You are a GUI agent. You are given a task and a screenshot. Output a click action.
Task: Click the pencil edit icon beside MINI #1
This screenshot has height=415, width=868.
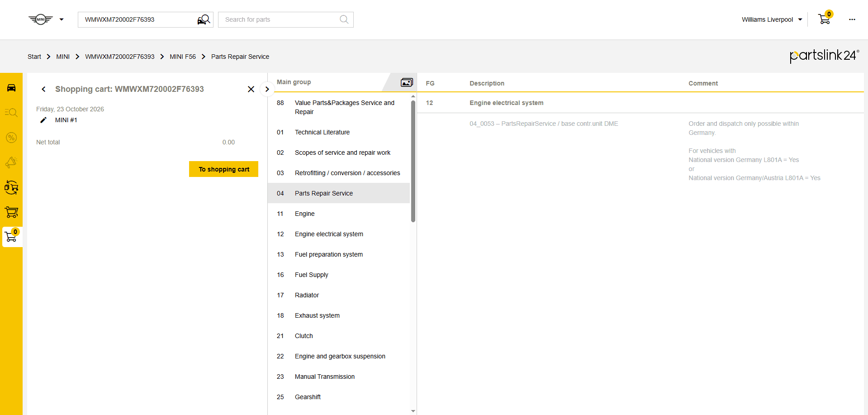click(x=43, y=120)
